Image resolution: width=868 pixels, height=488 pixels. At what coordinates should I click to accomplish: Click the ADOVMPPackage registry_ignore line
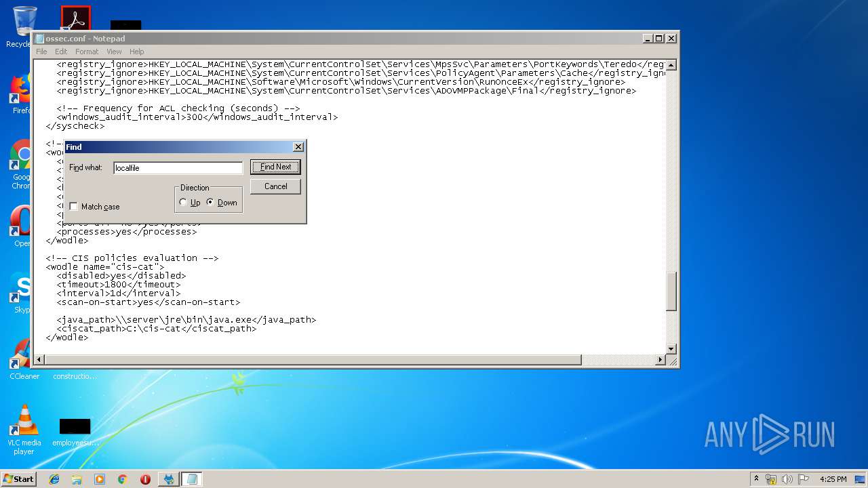coord(346,91)
